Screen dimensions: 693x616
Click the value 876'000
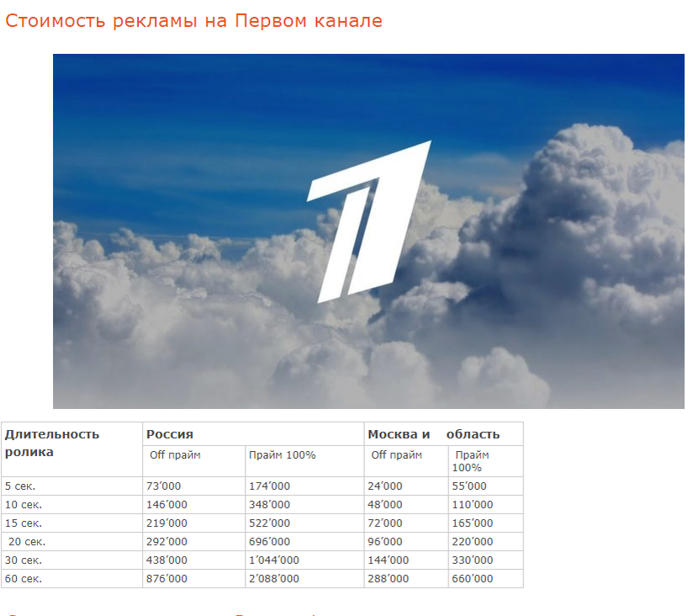pyautogui.click(x=167, y=579)
